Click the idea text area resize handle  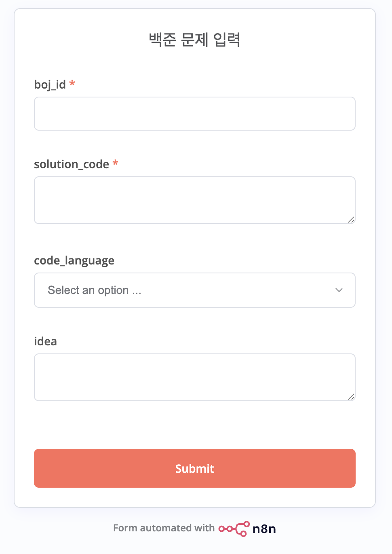[351, 397]
